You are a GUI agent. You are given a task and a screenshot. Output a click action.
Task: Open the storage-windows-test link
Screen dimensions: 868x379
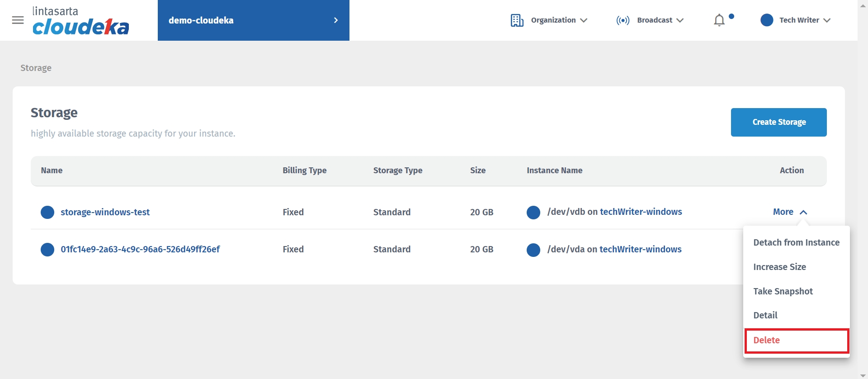105,212
